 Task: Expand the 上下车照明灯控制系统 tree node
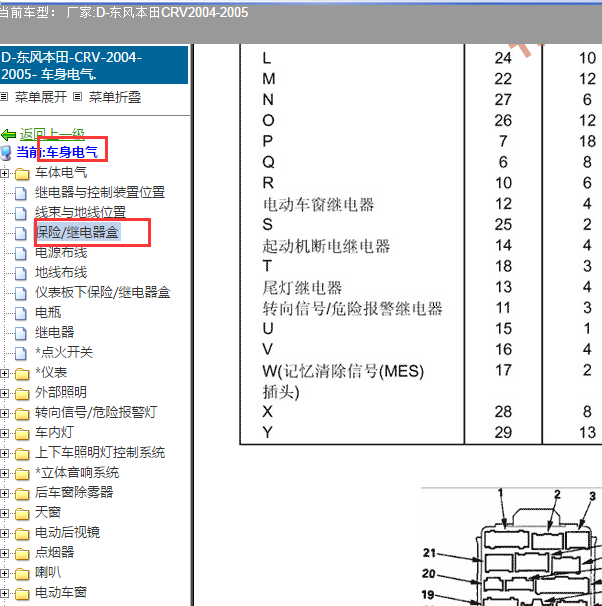point(4,453)
